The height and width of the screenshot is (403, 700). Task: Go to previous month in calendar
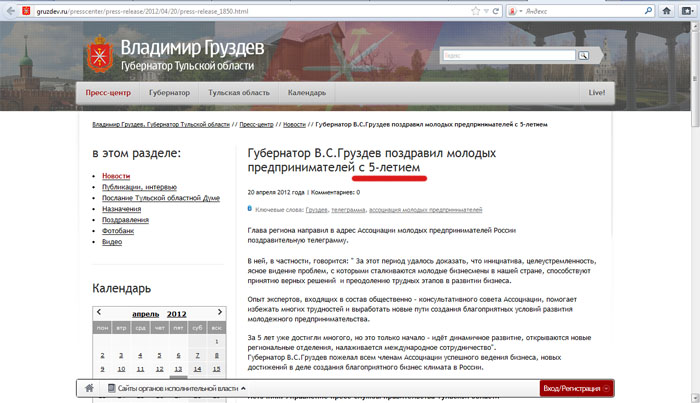99,314
